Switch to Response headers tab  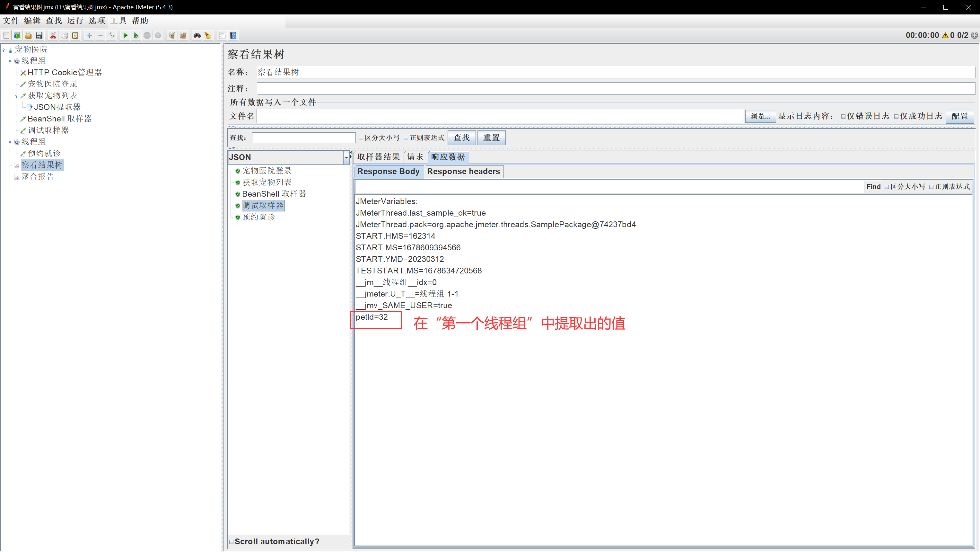(x=463, y=171)
